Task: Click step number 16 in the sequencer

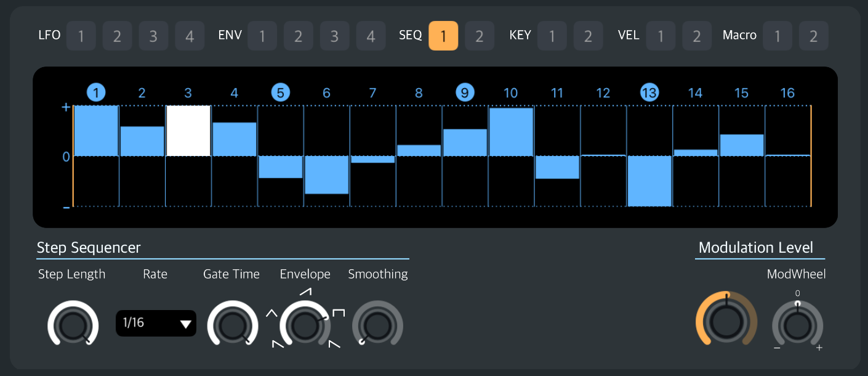Action: pyautogui.click(x=787, y=93)
